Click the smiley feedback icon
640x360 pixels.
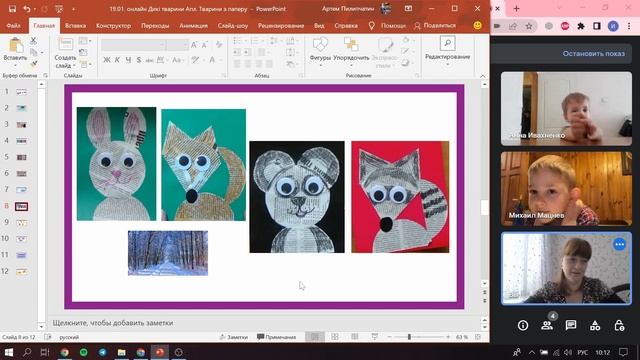[477, 25]
